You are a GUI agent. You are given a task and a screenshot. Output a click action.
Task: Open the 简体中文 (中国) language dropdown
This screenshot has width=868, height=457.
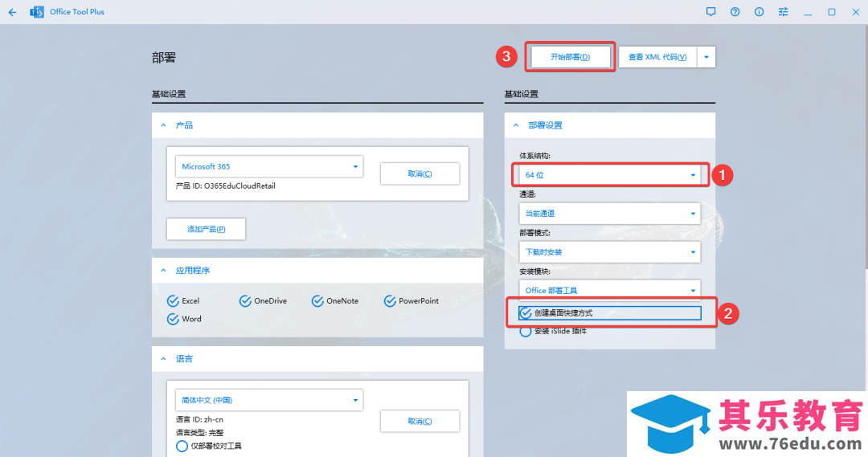click(x=269, y=400)
